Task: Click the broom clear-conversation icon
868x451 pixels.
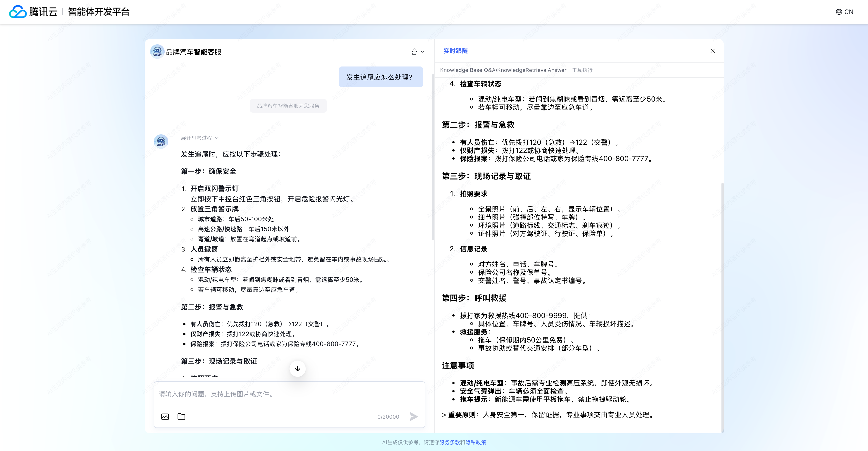Action: (414, 52)
